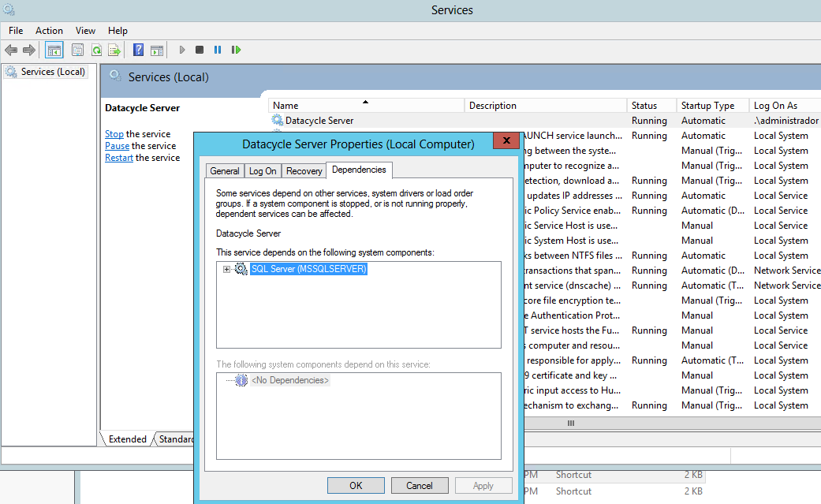Image resolution: width=821 pixels, height=504 pixels.
Task: Click the Automatic cell of Datacycle Server row
Action: pos(703,121)
